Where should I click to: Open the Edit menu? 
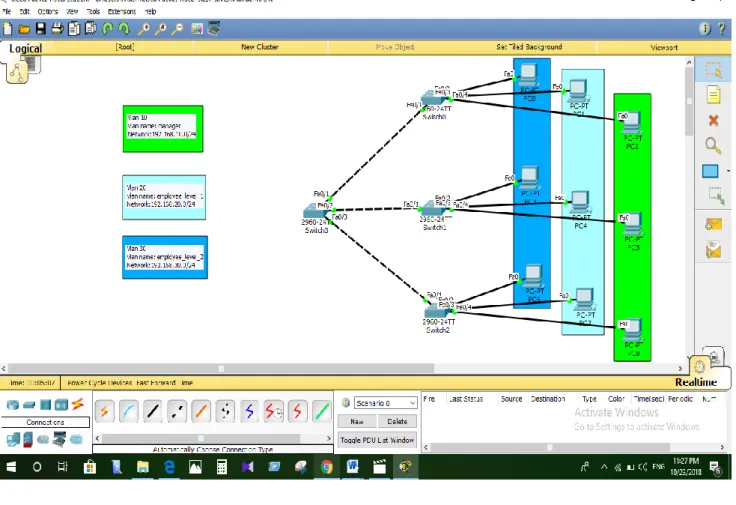(24, 11)
